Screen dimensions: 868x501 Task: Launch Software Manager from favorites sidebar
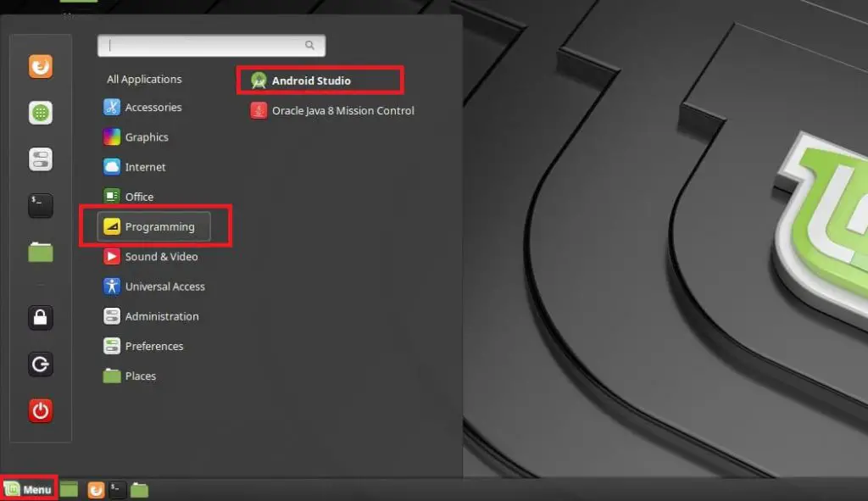(x=41, y=113)
